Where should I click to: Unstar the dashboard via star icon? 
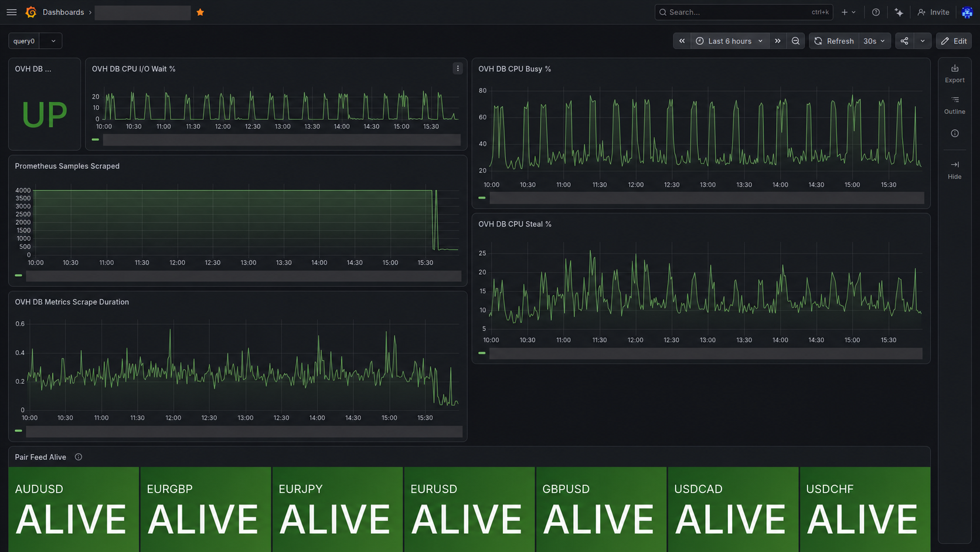(x=200, y=12)
